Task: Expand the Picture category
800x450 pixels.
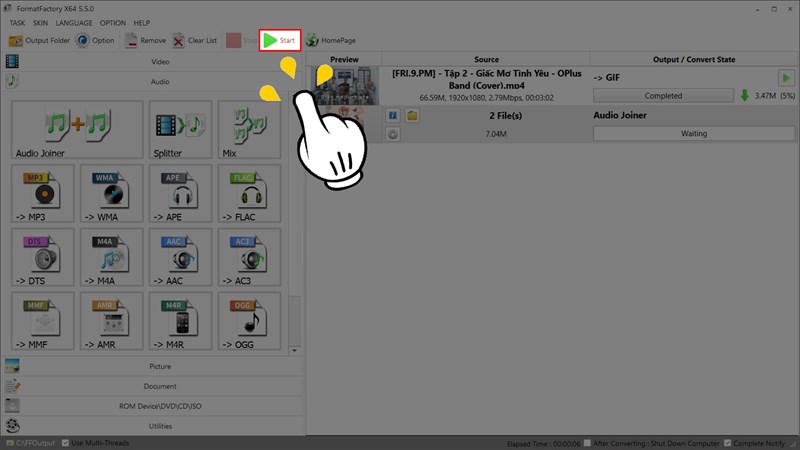Action: pyautogui.click(x=153, y=366)
